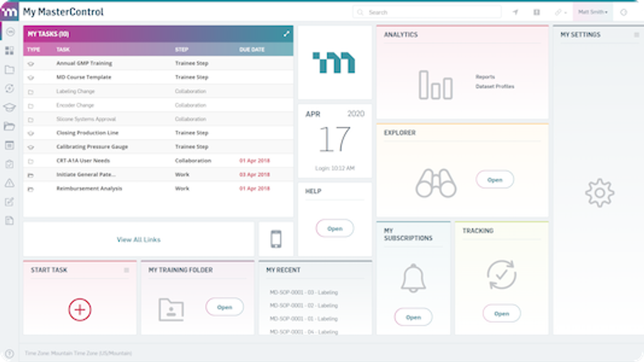
Task: Click the red plus Start Task icon
Action: (80, 309)
